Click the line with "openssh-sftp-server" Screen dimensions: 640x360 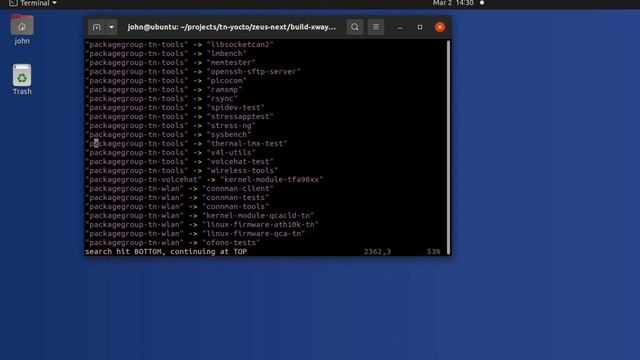(193, 71)
